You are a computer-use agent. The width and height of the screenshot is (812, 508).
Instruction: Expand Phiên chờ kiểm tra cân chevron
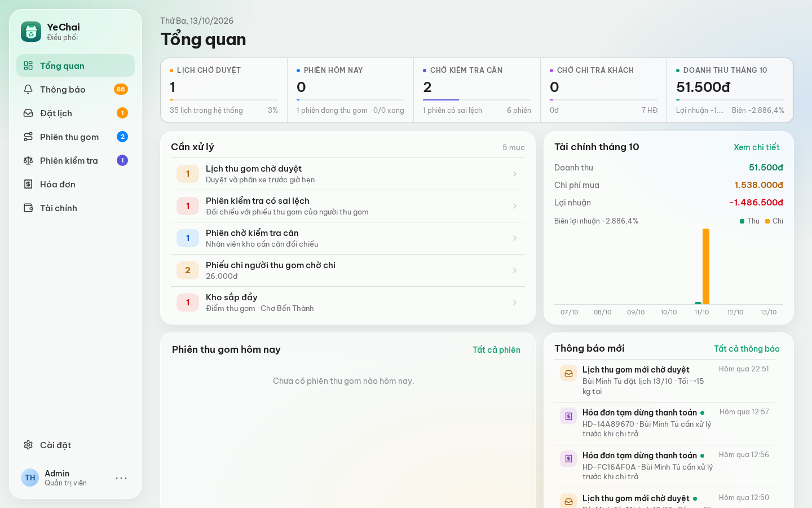(x=515, y=238)
